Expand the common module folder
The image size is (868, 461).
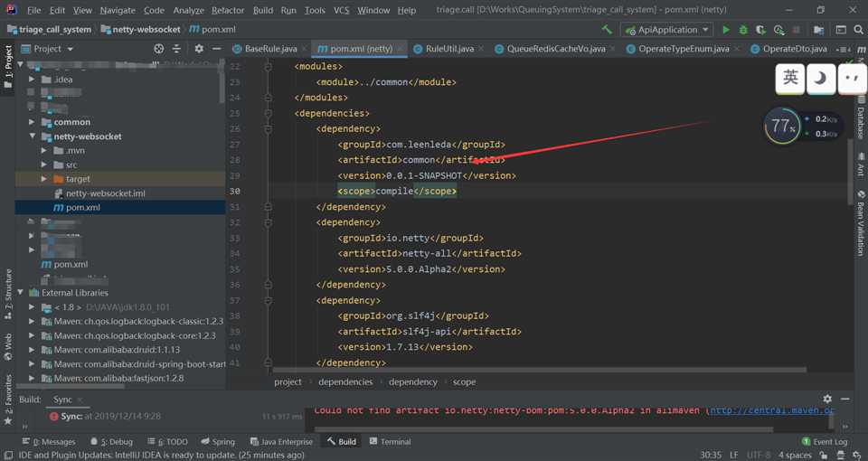click(32, 122)
